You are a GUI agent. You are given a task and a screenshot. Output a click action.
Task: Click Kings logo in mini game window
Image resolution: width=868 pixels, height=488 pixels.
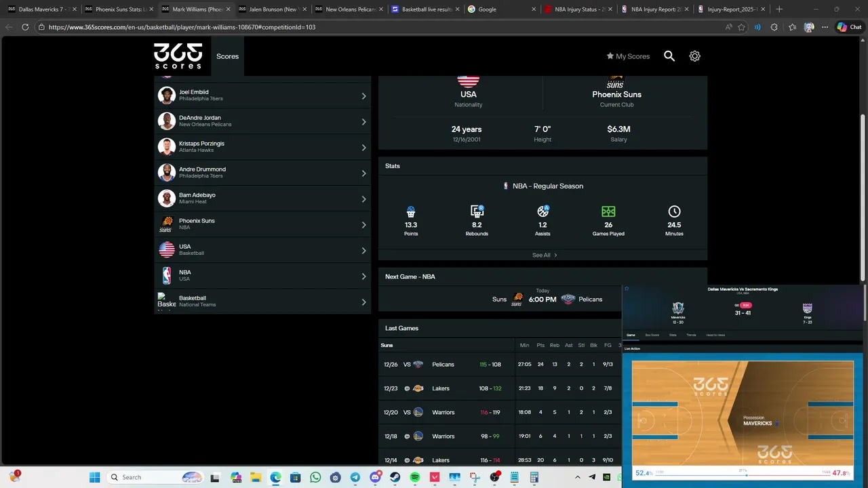click(x=807, y=308)
